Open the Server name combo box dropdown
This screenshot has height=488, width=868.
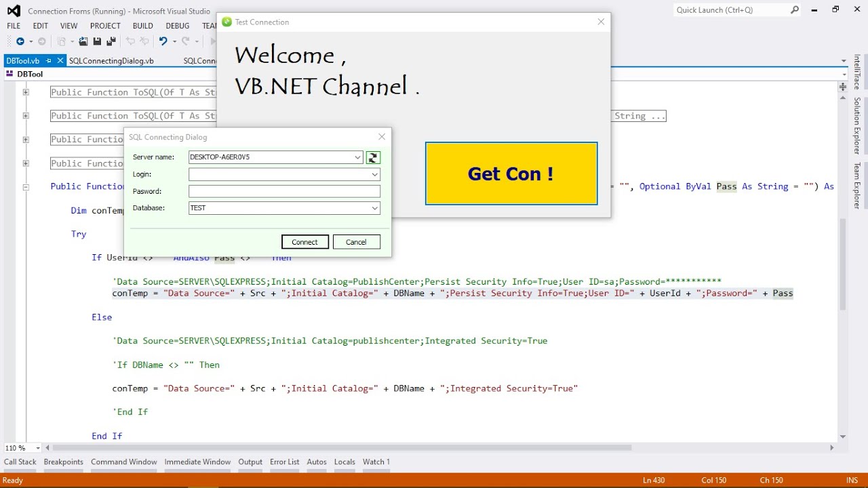pos(358,157)
